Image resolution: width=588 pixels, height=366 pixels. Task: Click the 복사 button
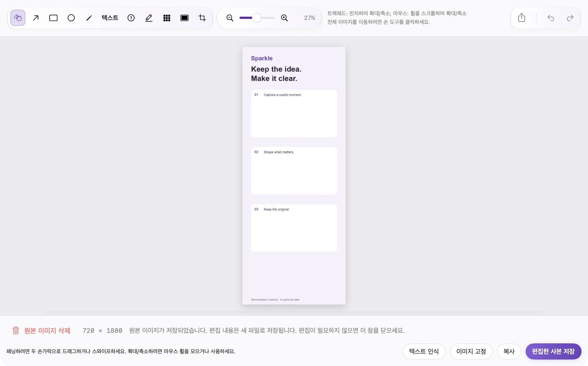(x=509, y=351)
